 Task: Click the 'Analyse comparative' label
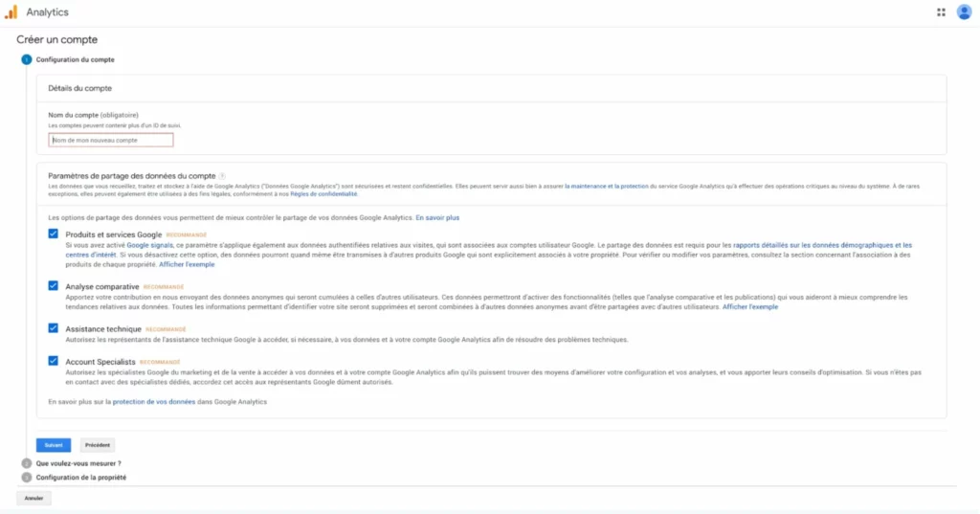(102, 286)
